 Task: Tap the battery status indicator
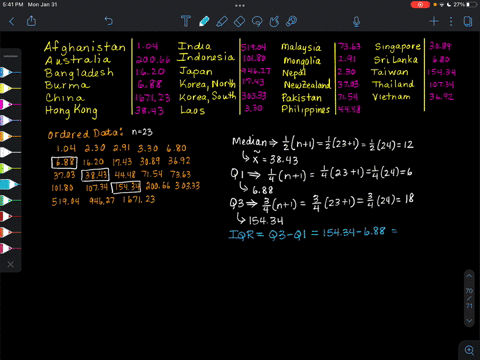(472, 5)
